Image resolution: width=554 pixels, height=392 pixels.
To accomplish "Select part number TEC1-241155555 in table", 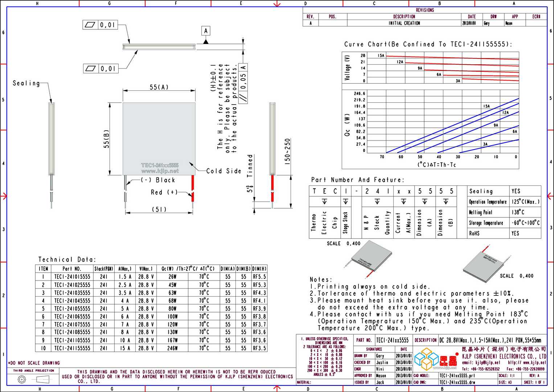I will (72, 348).
